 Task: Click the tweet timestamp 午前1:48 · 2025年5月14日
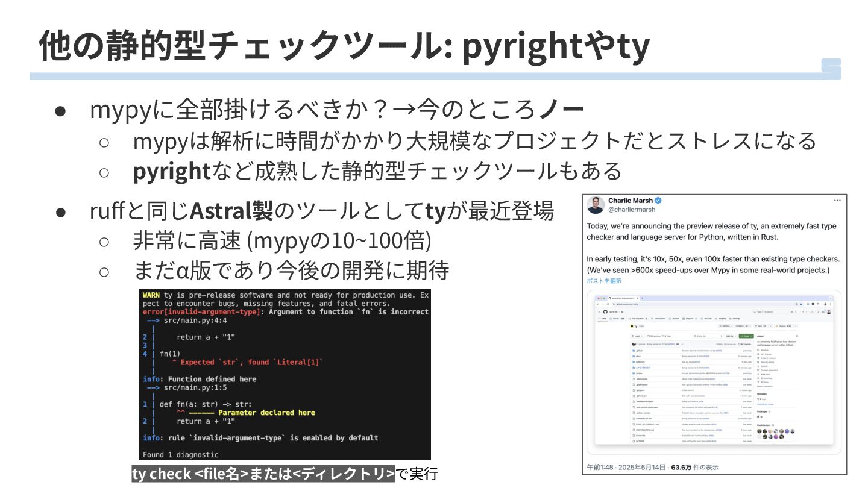(626, 467)
